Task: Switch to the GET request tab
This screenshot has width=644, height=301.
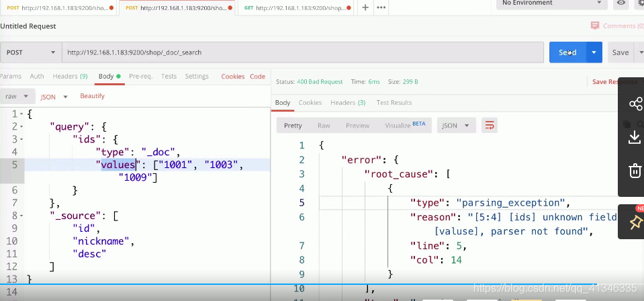Action: click(x=295, y=8)
